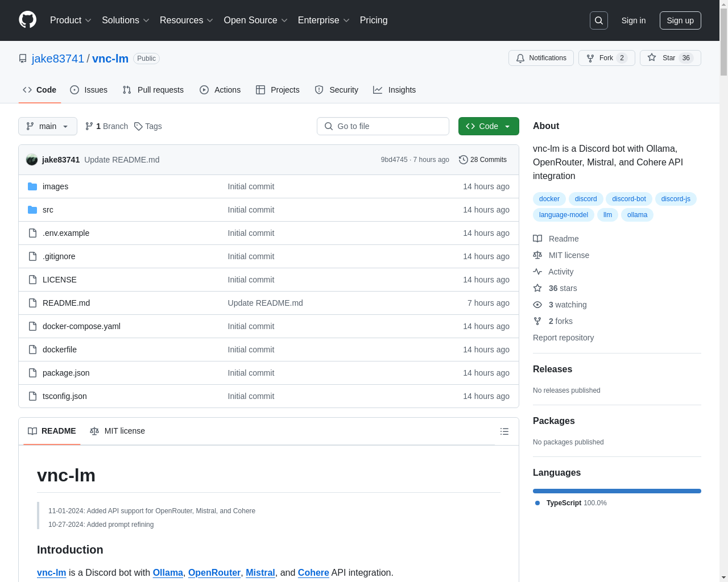728x582 pixels.
Task: Click the branch icon beside 1 Branch
Action: [89, 126]
